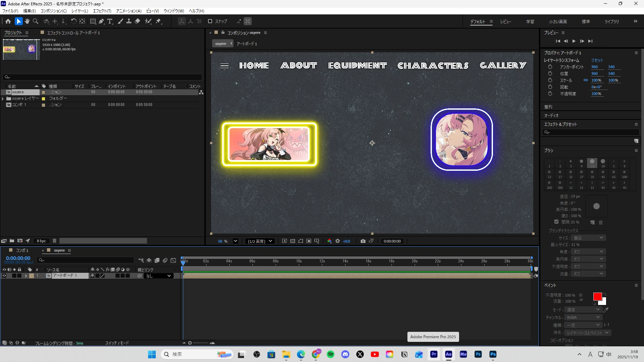This screenshot has width=644, height=362.
Task: Jump to first frame in Preview
Action: coord(558,41)
